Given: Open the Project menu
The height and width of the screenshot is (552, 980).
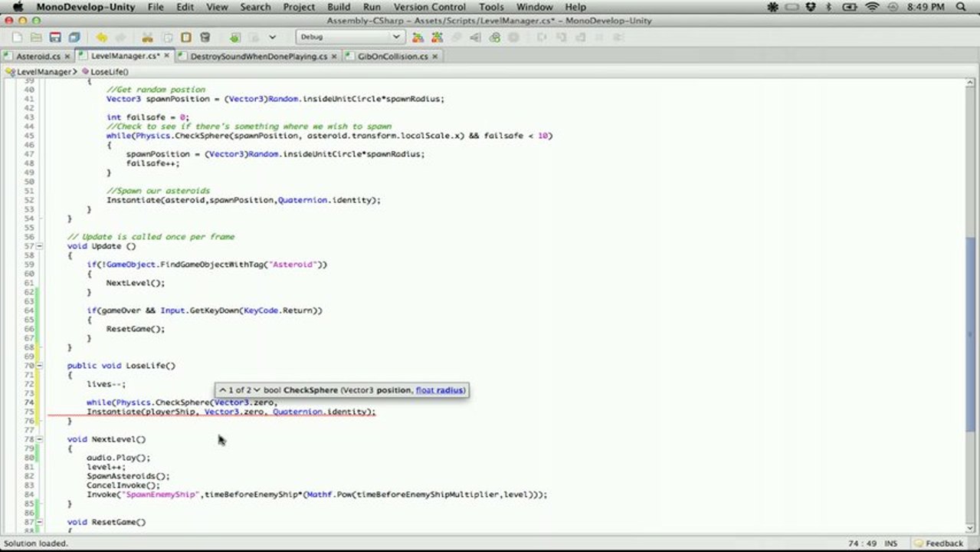Looking at the screenshot, I should coord(299,7).
